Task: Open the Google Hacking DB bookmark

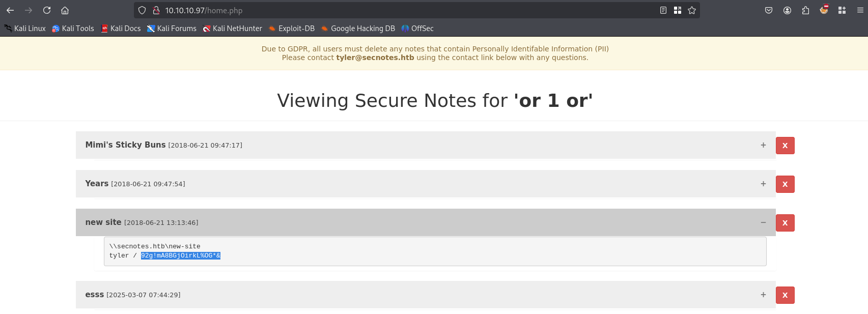Action: coord(358,28)
